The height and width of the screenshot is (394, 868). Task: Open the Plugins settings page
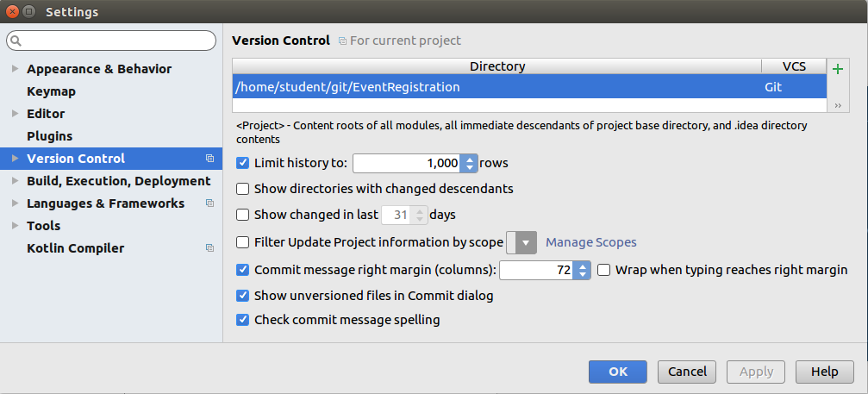click(x=49, y=136)
